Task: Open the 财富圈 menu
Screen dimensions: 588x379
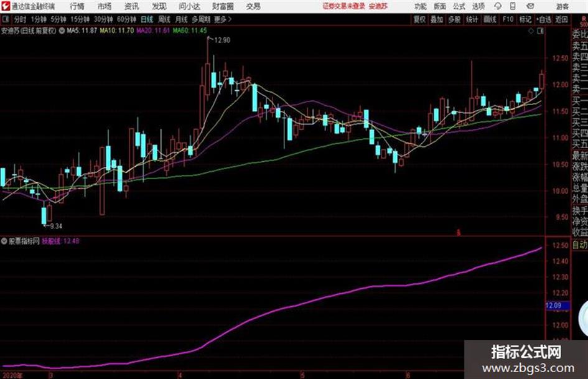Action: tap(223, 6)
